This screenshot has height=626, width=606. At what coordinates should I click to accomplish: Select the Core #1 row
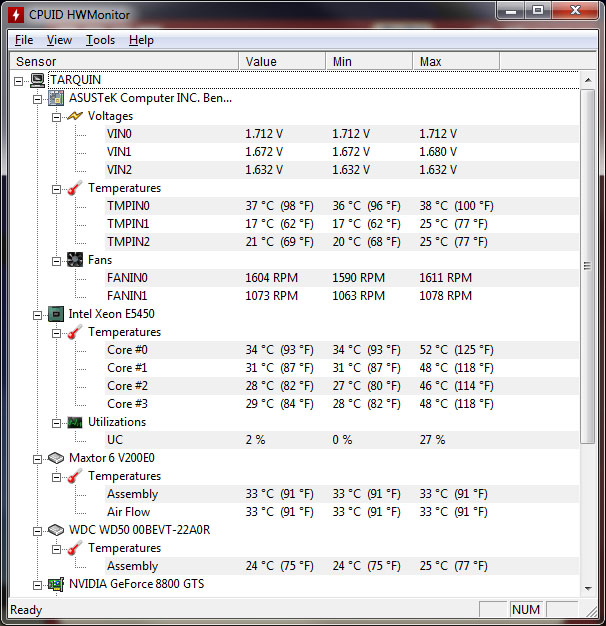342,368
